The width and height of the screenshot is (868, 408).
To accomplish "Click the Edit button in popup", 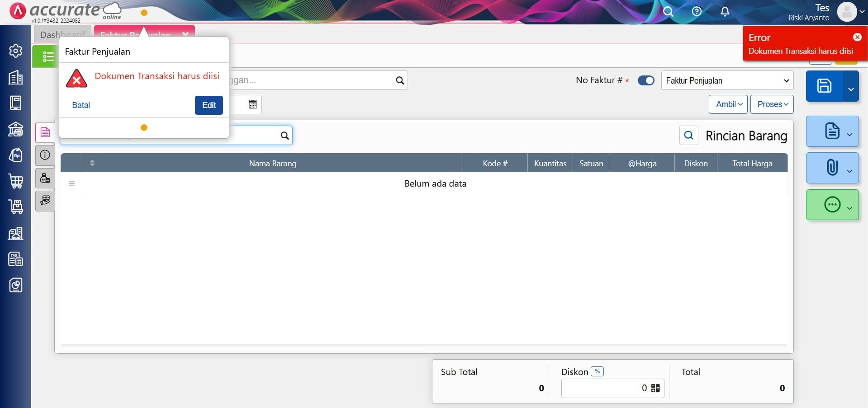I will click(x=209, y=105).
